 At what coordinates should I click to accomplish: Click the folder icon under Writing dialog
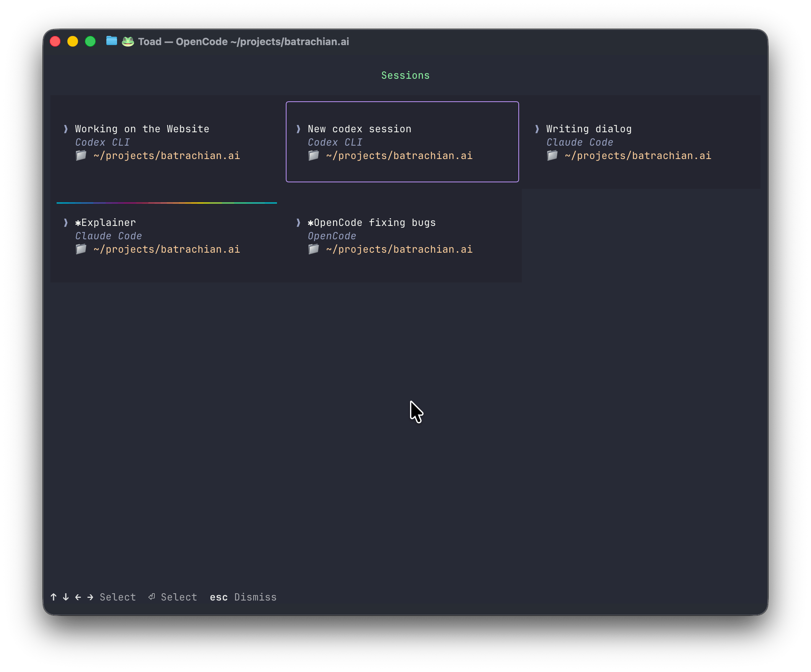(x=552, y=156)
